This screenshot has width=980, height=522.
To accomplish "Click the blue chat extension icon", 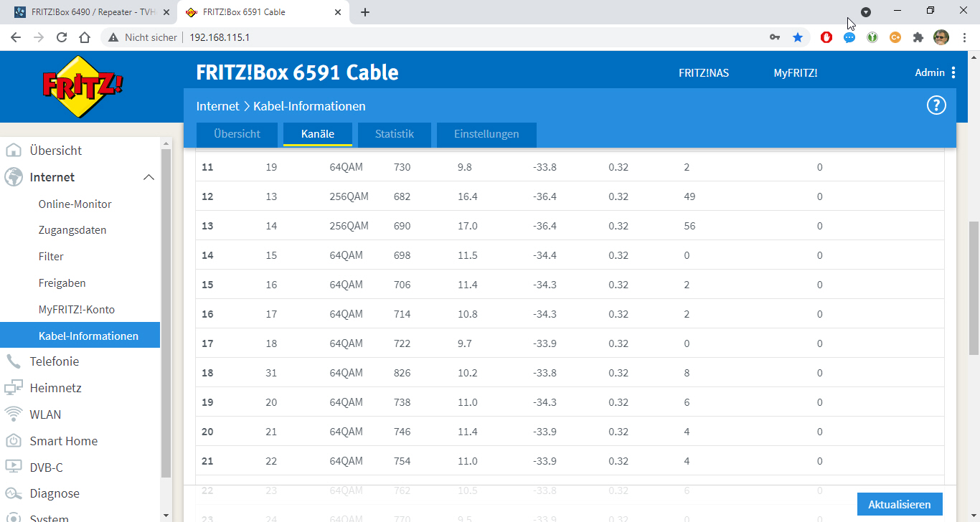I will (x=849, y=37).
